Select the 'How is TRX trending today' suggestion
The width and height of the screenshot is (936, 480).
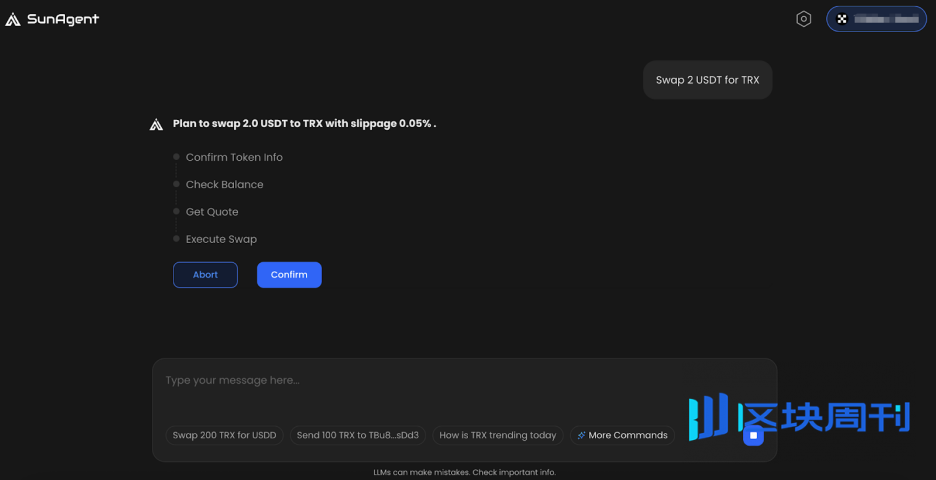point(497,436)
